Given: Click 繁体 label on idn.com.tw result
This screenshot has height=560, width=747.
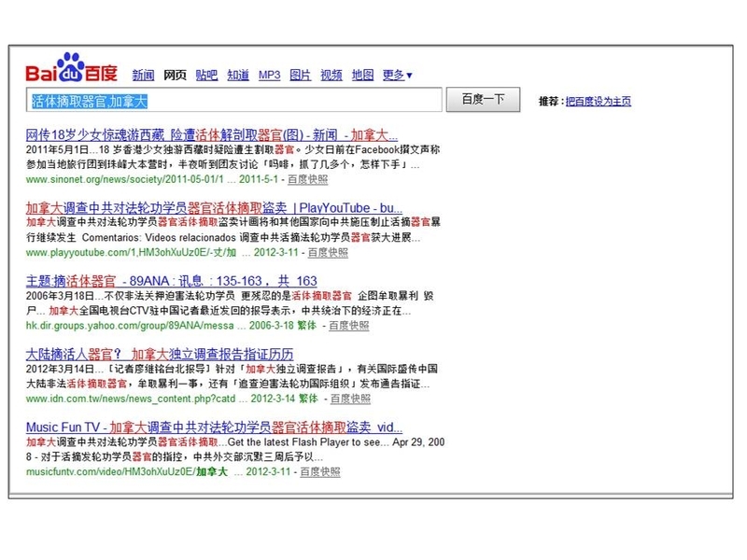Looking at the screenshot, I should 308,399.
